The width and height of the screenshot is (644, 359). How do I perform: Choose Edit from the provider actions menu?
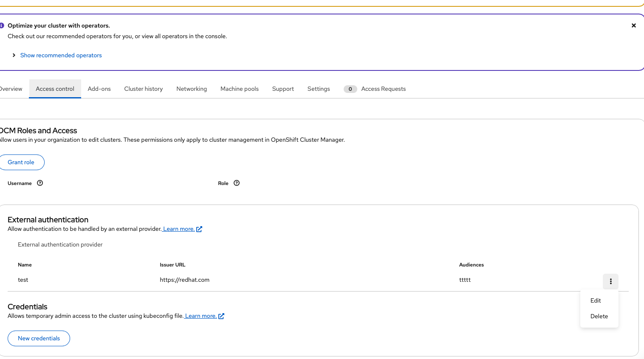tap(596, 300)
